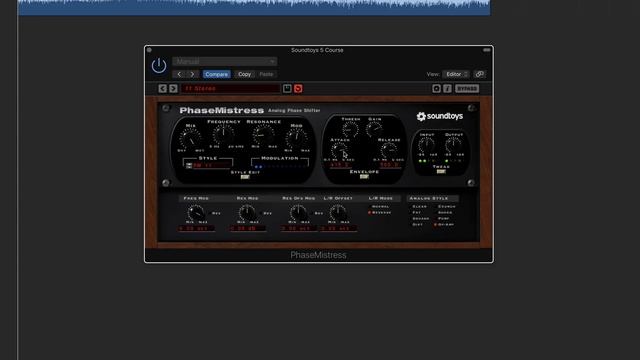Image resolution: width=640 pixels, height=360 pixels.
Task: Click the Paste button
Action: click(266, 74)
